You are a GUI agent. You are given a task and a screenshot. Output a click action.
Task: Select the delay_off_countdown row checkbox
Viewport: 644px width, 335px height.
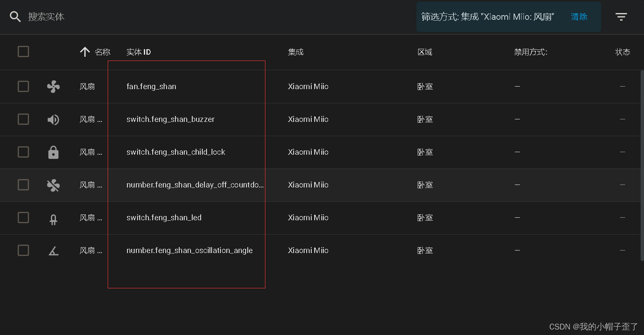coord(23,185)
